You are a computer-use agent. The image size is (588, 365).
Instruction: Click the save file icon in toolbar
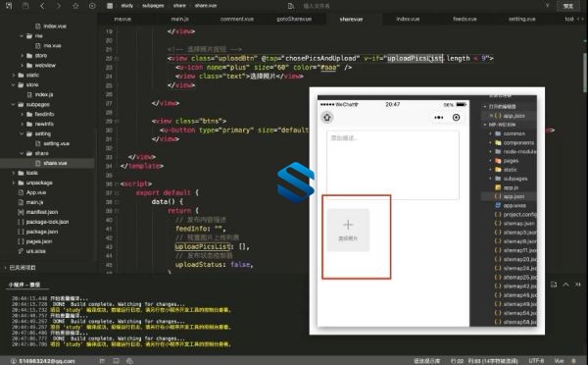pyautogui.click(x=25, y=6)
